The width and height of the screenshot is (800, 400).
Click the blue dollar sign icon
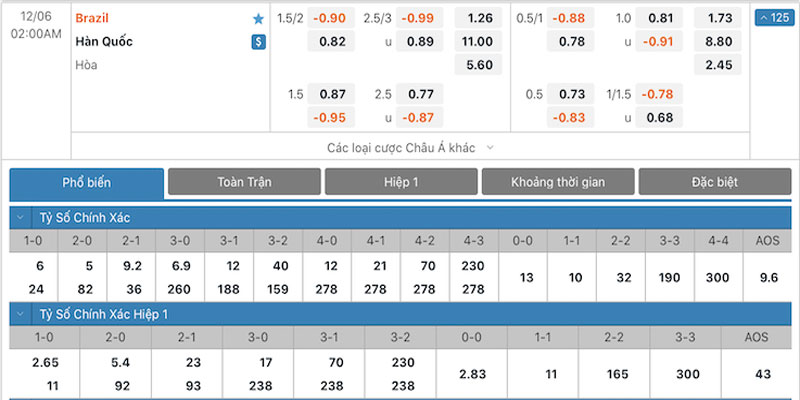[259, 42]
